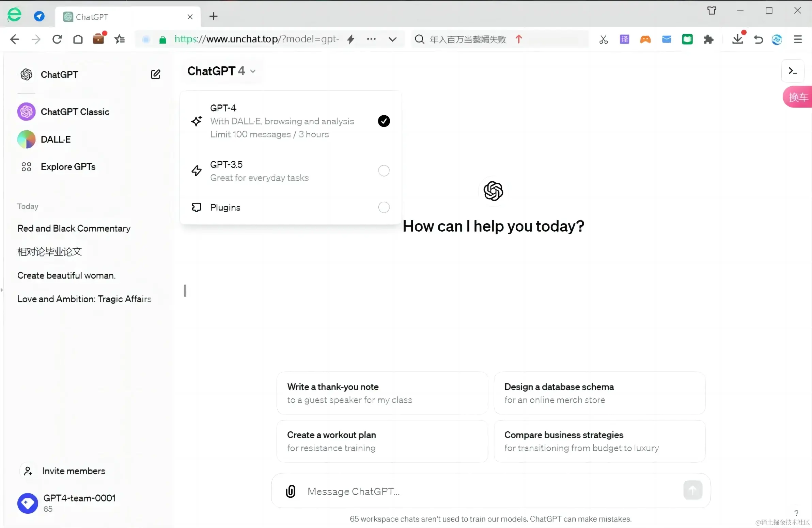Image resolution: width=812 pixels, height=528 pixels.
Task: Click the new chat compose icon
Action: (x=156, y=74)
